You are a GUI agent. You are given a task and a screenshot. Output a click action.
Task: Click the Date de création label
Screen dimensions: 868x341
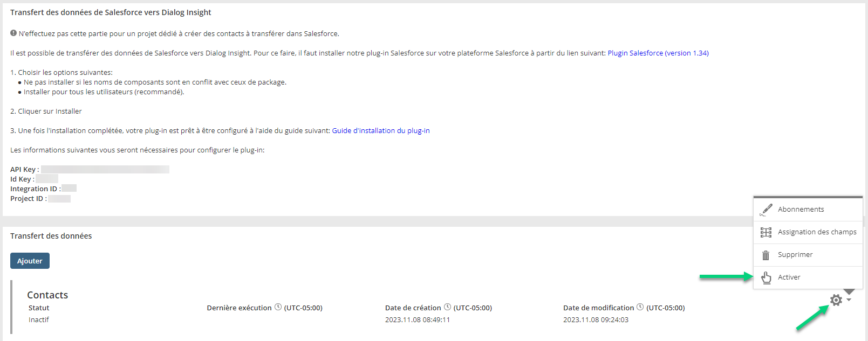[413, 308]
